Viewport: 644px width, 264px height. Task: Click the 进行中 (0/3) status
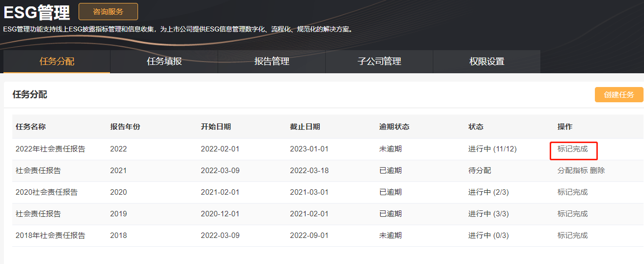[489, 235]
